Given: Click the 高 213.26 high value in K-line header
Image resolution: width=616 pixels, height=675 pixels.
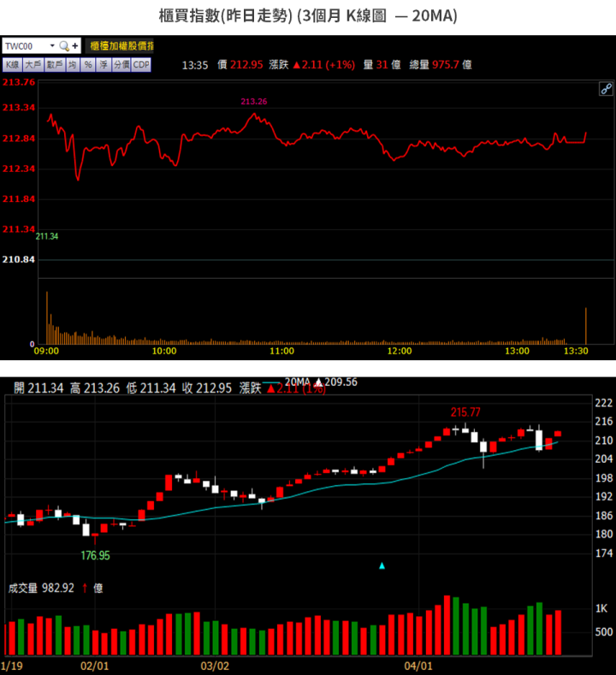Looking at the screenshot, I should click(95, 388).
